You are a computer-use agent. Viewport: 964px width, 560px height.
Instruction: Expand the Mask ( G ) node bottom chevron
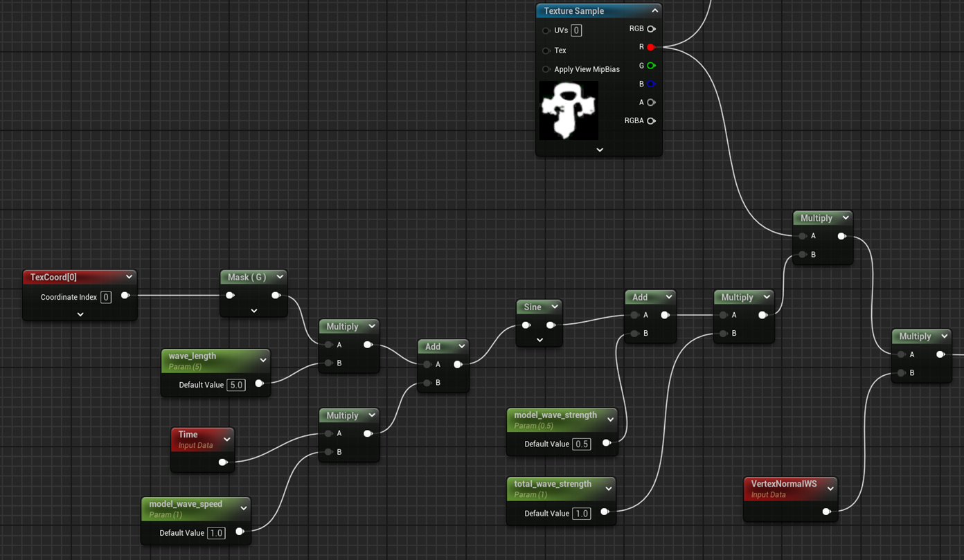tap(253, 311)
